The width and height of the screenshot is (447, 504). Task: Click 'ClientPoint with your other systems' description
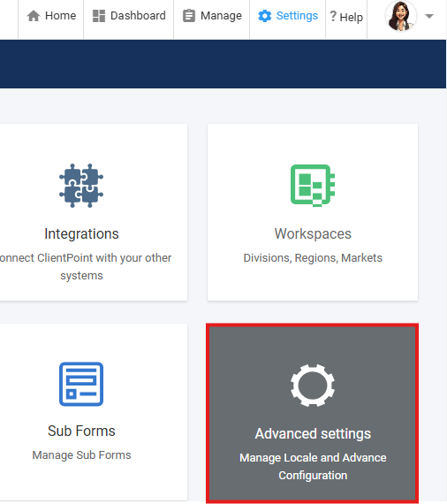tap(86, 266)
